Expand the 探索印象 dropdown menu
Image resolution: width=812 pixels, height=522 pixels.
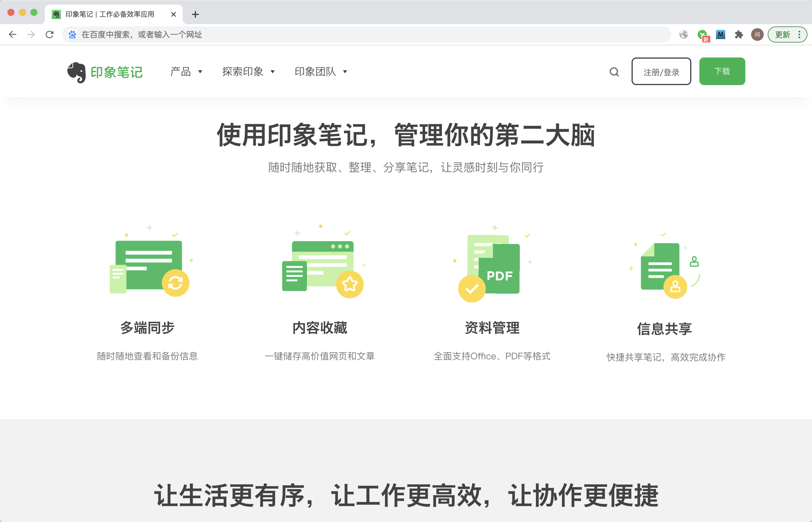pyautogui.click(x=248, y=72)
